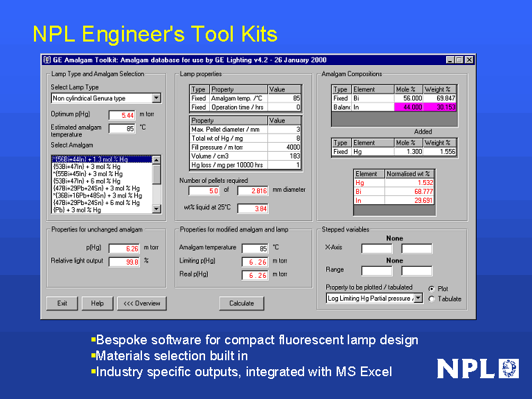Close the GE Amalgam Toolkit window

[469, 60]
